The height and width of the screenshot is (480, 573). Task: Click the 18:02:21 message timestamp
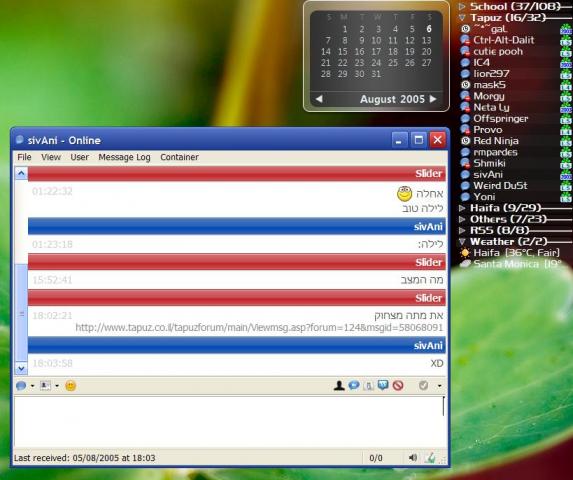click(52, 316)
